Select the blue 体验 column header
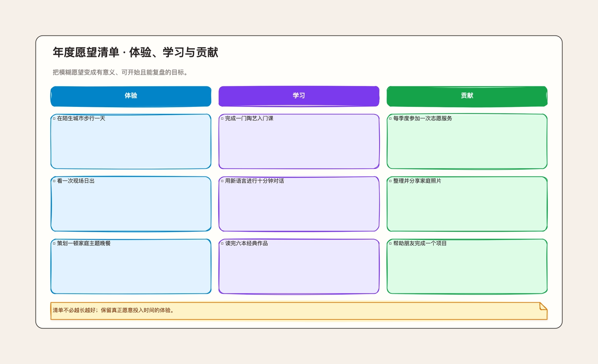 tap(131, 96)
